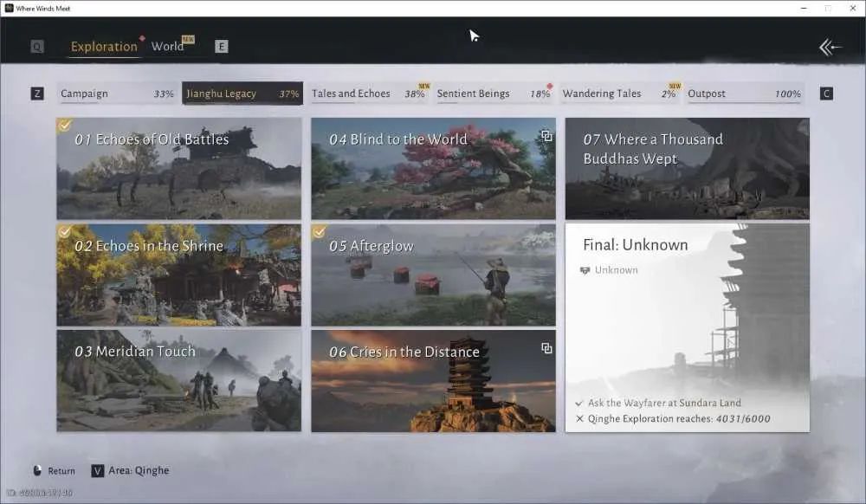Click the Q key icon beside Exploration
Viewport: 866px width, 504px height.
[x=37, y=47]
